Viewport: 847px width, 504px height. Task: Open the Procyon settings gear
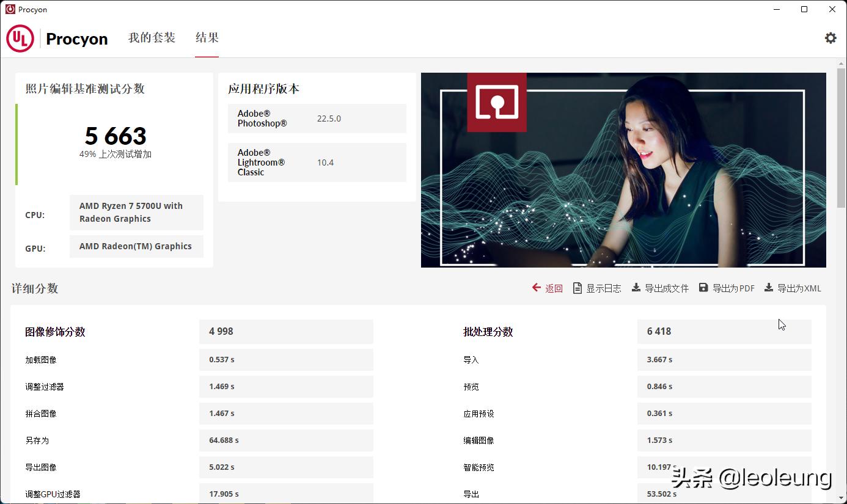pos(830,38)
